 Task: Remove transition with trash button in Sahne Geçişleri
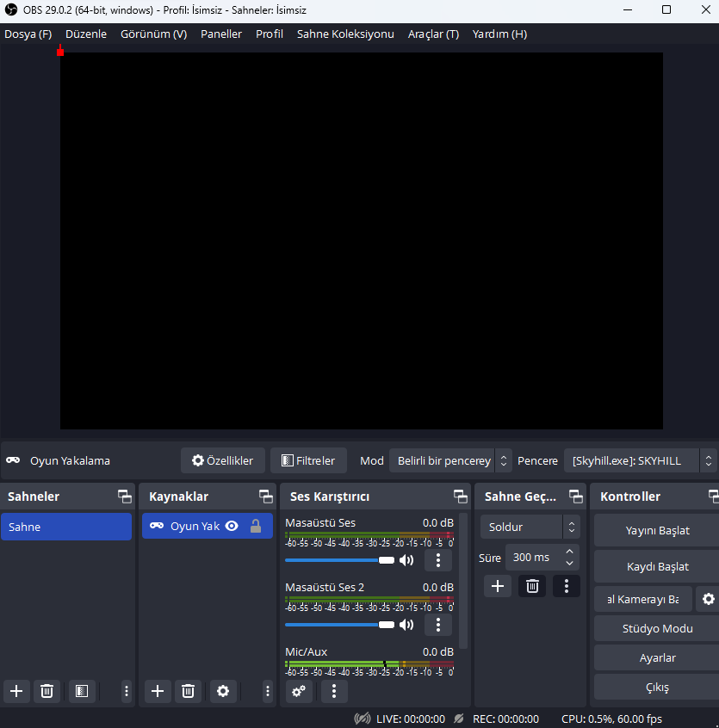click(x=532, y=586)
